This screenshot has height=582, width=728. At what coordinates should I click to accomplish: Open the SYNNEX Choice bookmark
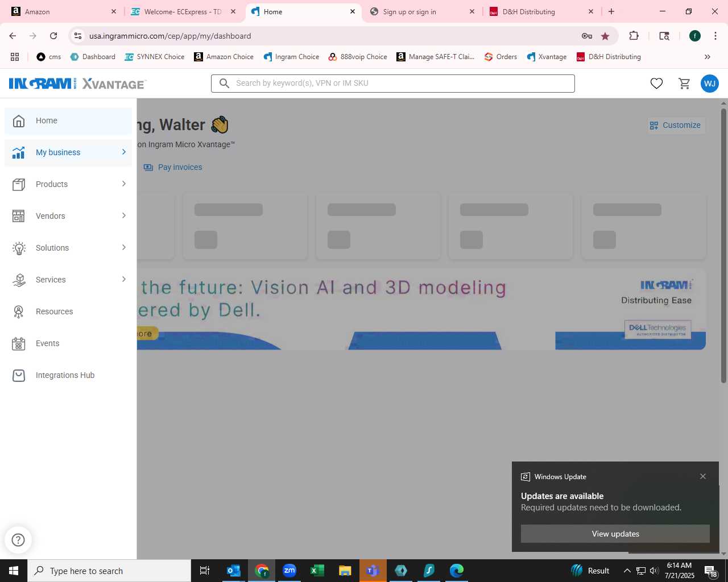click(x=155, y=57)
